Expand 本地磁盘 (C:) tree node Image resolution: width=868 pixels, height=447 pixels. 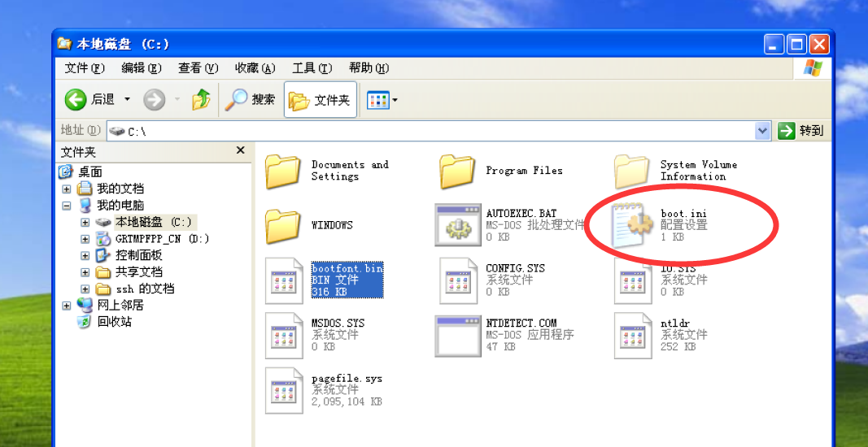point(85,223)
